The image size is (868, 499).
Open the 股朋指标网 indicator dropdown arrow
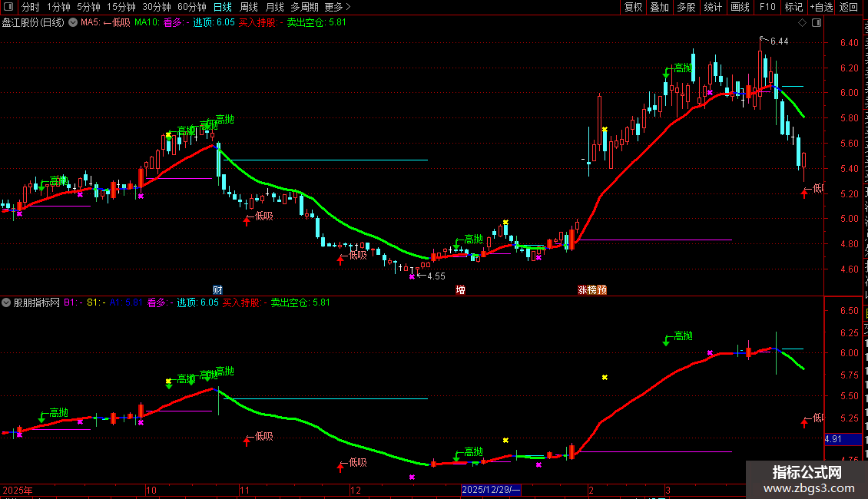coord(6,302)
